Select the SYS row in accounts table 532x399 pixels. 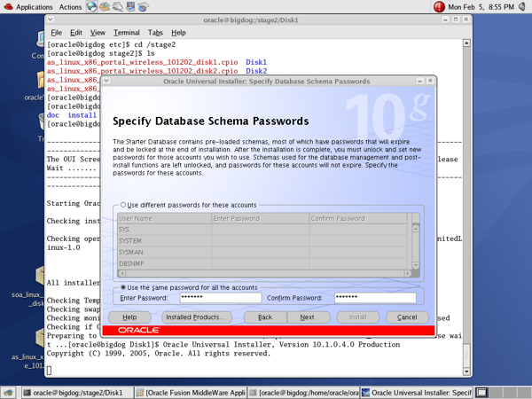click(262, 230)
